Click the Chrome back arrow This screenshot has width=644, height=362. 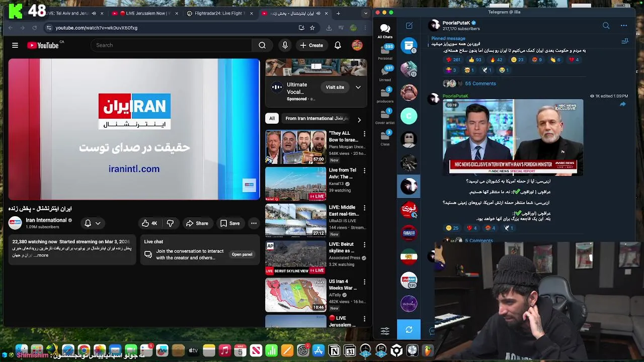[x=11, y=28]
